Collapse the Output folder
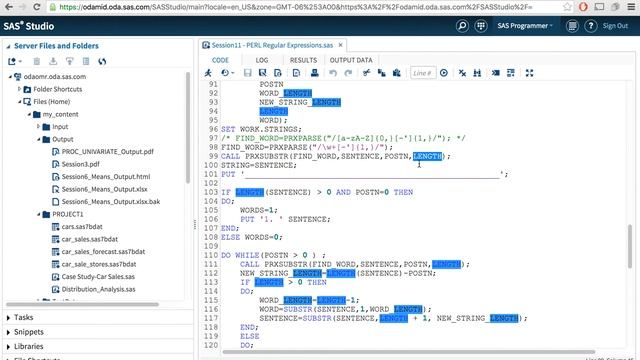640x360 pixels. pos(38,139)
